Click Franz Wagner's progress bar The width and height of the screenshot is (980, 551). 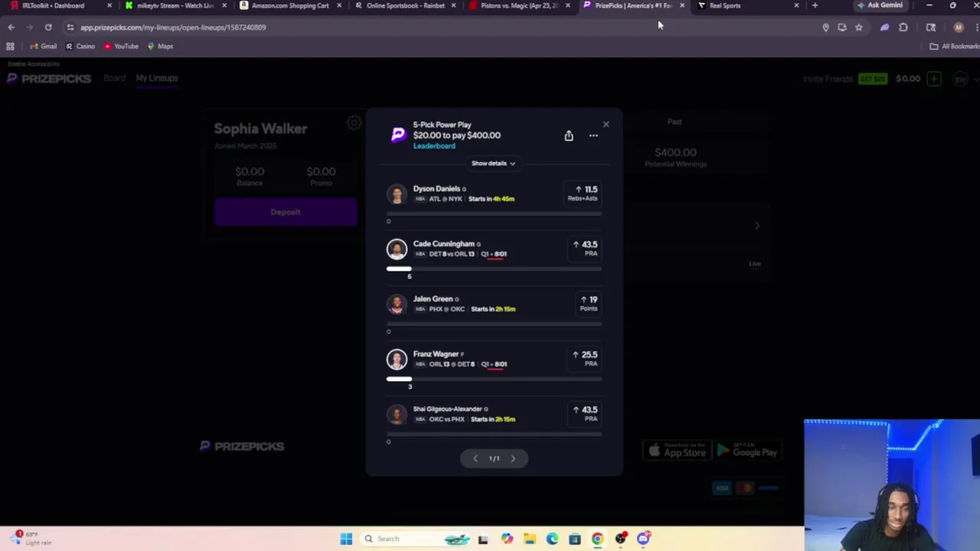(x=494, y=379)
